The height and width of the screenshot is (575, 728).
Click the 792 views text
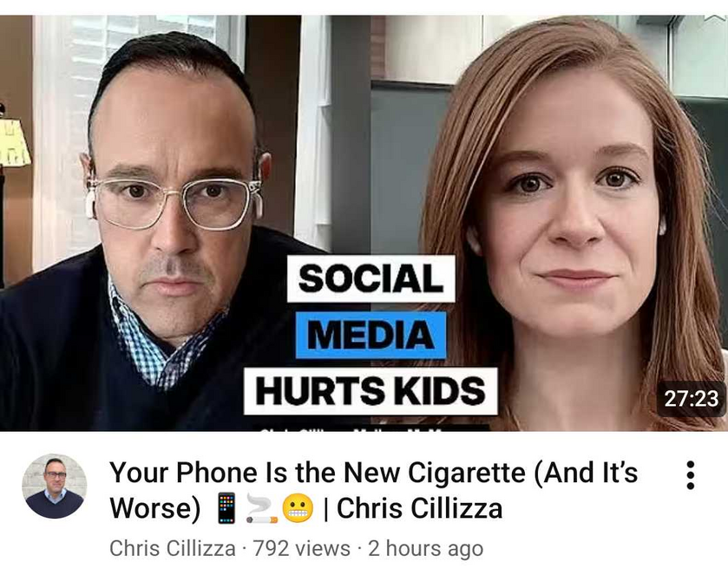[x=302, y=548]
